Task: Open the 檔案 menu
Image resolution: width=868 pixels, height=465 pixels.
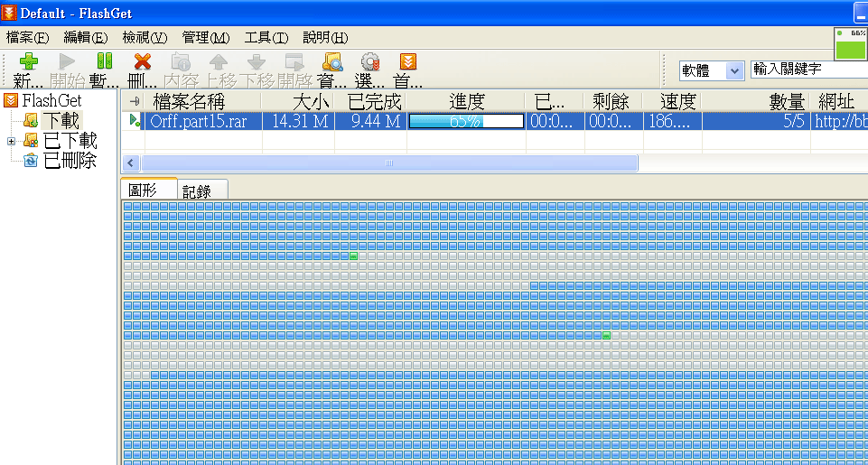Action: (x=28, y=38)
